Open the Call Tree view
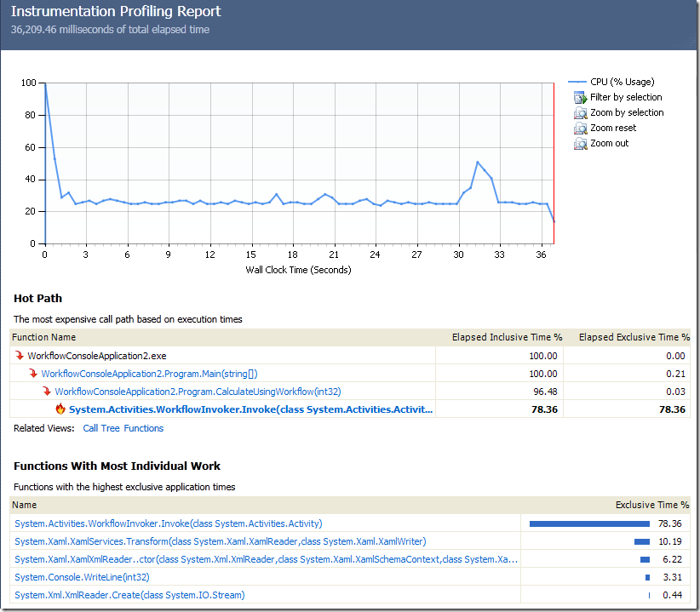Viewport: 700px width, 612px height. [x=101, y=428]
